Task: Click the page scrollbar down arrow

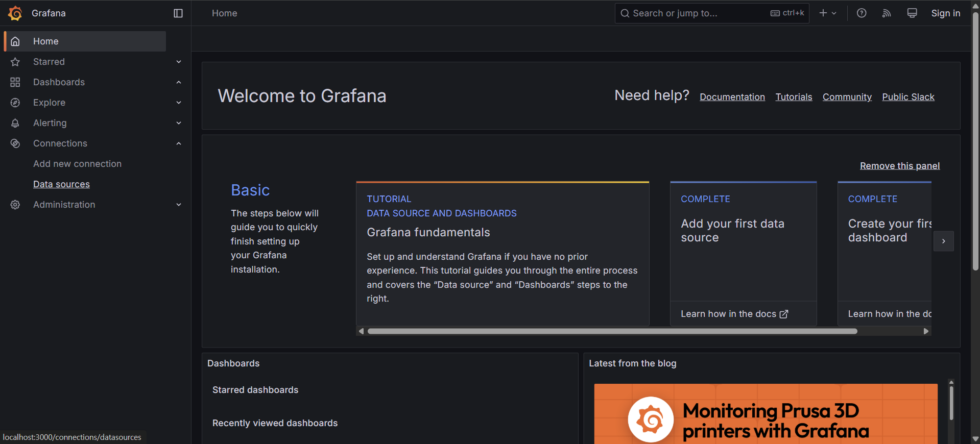Action: tap(975, 439)
